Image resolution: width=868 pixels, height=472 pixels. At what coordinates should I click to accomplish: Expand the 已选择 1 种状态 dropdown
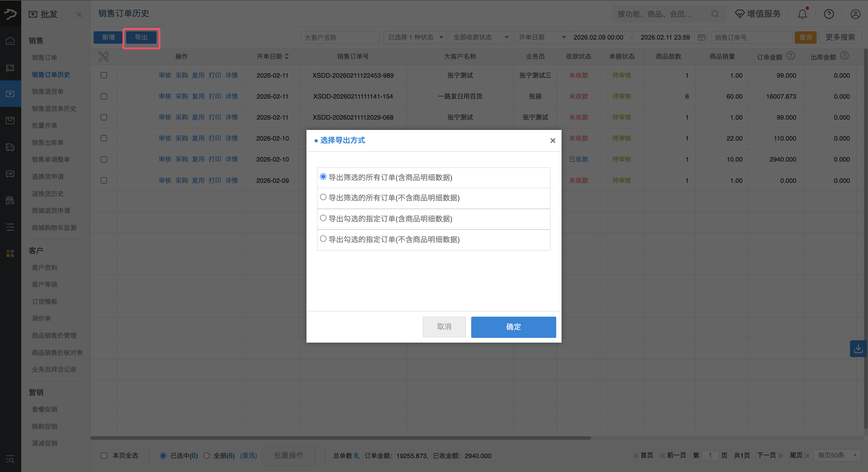click(x=415, y=38)
